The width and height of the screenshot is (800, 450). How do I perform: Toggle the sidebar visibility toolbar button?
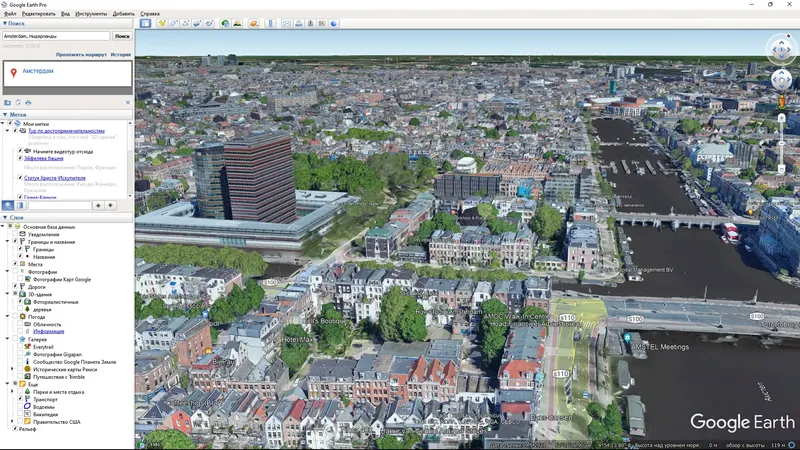(145, 23)
